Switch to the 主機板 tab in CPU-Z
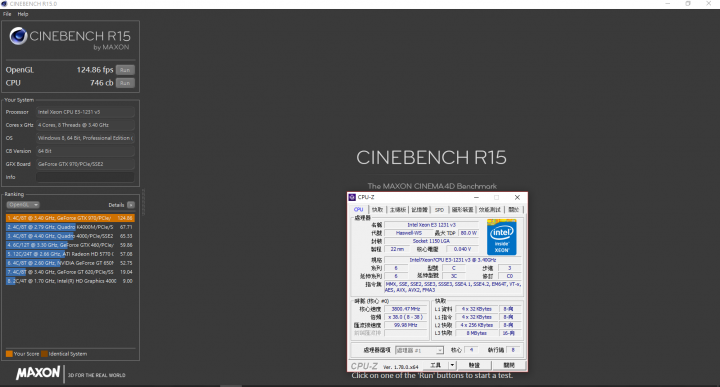 [398, 209]
